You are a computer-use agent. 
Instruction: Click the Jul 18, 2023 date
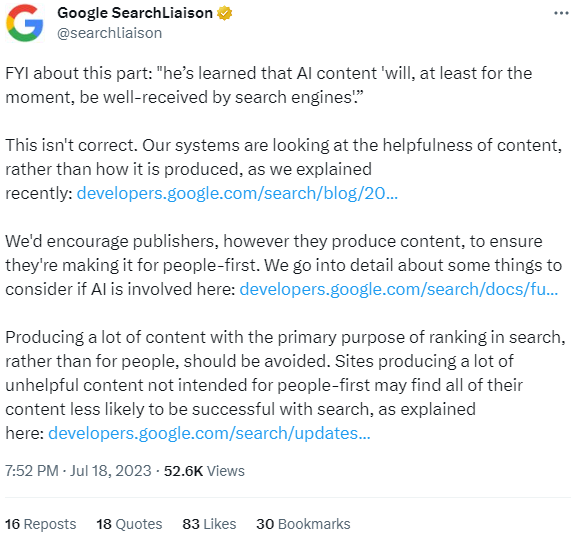pyautogui.click(x=111, y=471)
